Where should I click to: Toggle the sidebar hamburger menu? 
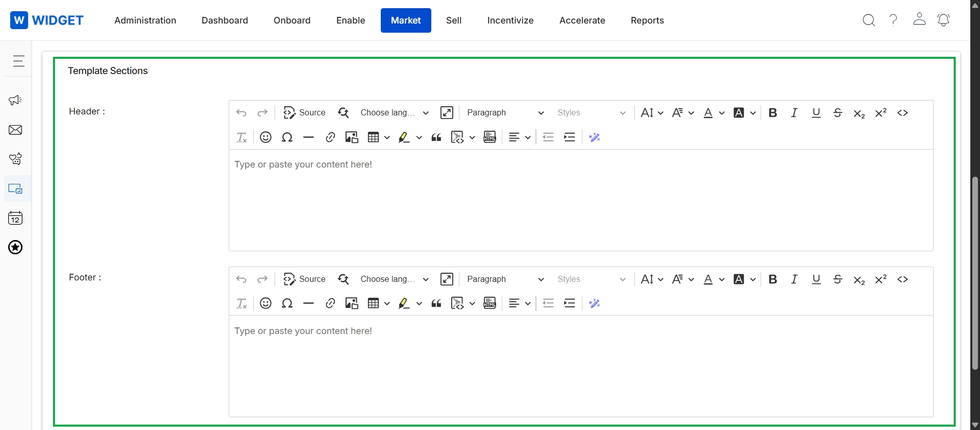pos(18,61)
